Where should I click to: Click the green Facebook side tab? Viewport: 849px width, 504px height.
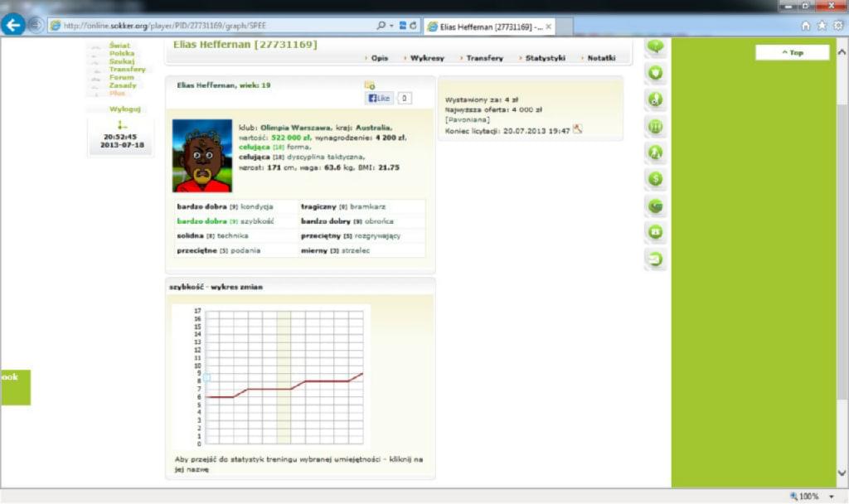click(15, 387)
